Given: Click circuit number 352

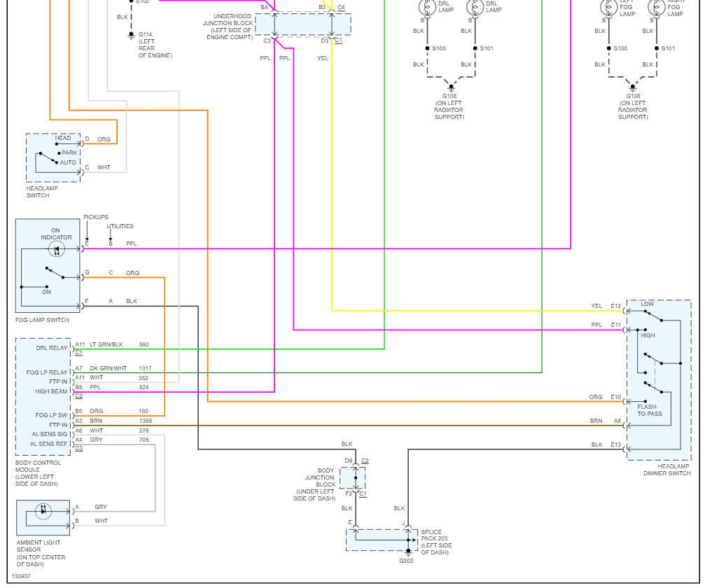Looking at the screenshot, I should click(144, 378).
